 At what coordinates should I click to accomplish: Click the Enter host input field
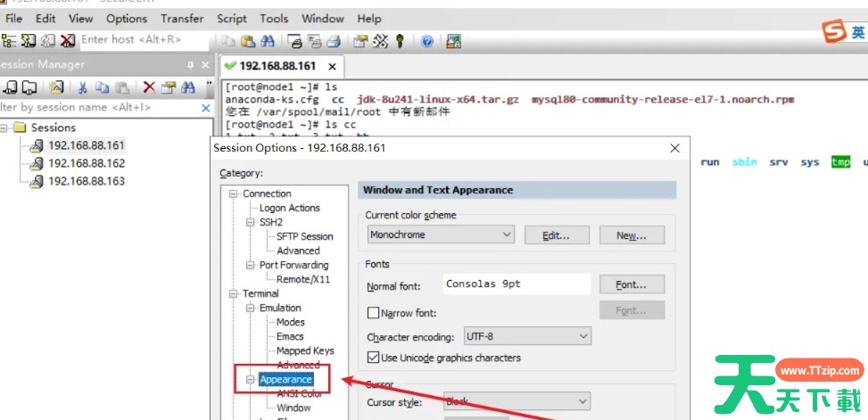point(143,40)
